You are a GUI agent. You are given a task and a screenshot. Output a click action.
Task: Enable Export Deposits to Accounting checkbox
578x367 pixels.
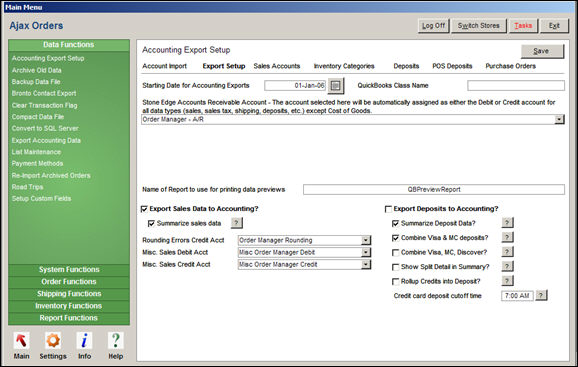pyautogui.click(x=388, y=209)
